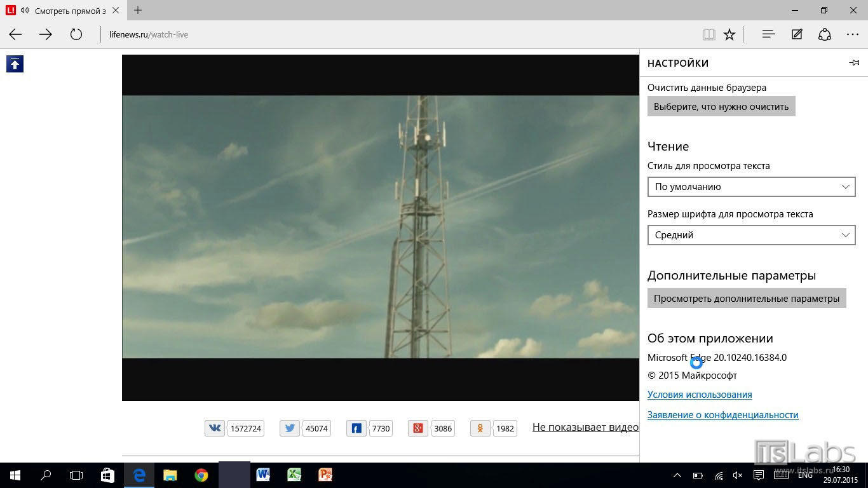This screenshot has width=868, height=488.
Task: Select the 'Смотреть прямой э' tab
Action: coord(64,10)
